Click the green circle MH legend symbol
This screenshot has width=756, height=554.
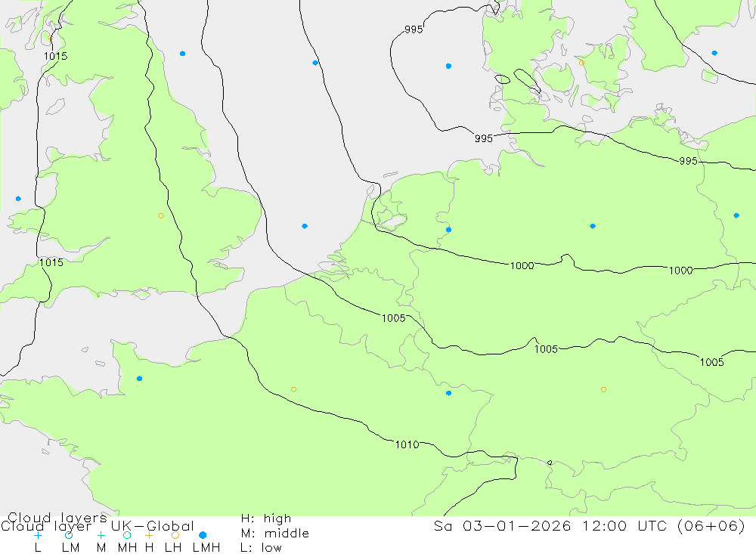click(127, 535)
